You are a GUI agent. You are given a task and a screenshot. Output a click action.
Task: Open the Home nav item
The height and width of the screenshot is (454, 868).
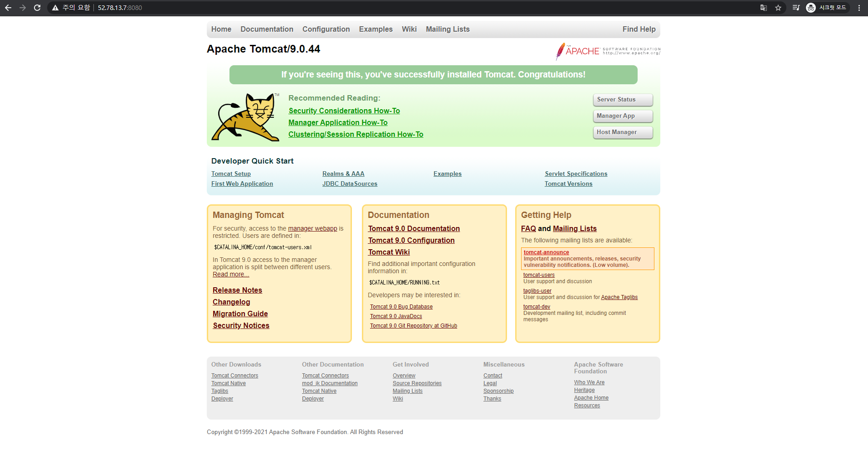click(x=221, y=29)
